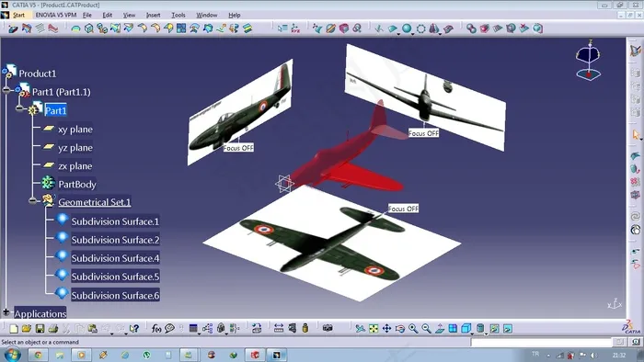644x362 pixels.
Task: Select the yz plane tree item
Action: point(75,148)
